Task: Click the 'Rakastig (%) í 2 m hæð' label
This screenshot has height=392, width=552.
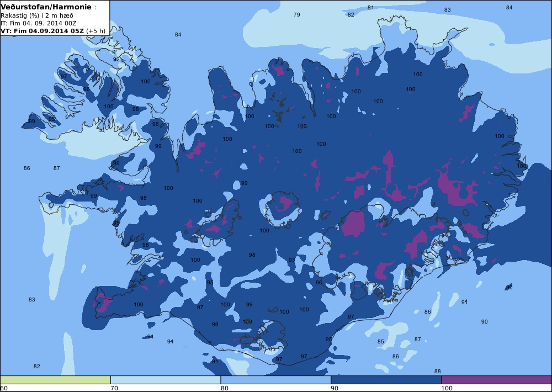Action: tap(37, 15)
